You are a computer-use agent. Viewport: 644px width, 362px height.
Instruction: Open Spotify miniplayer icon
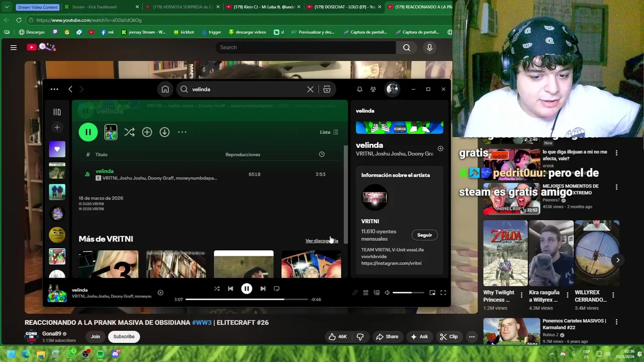click(x=432, y=293)
